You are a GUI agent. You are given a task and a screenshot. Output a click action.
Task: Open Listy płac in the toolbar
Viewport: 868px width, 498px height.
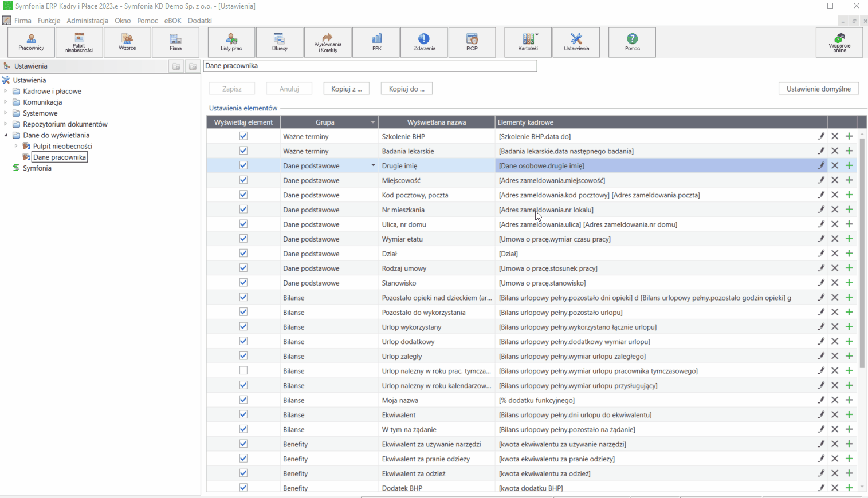point(231,42)
